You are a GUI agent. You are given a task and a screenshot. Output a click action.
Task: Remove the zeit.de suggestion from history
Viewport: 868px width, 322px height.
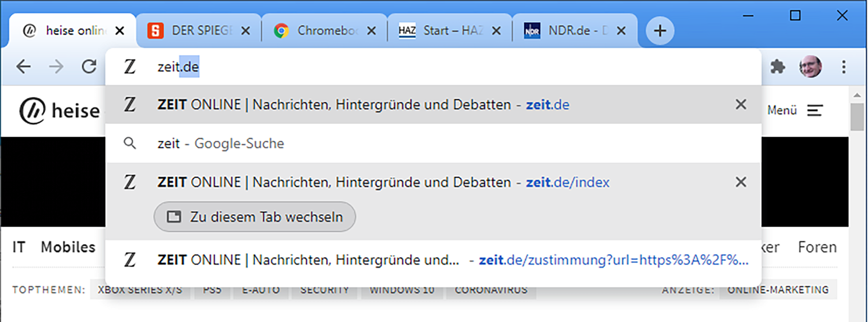[x=741, y=105]
